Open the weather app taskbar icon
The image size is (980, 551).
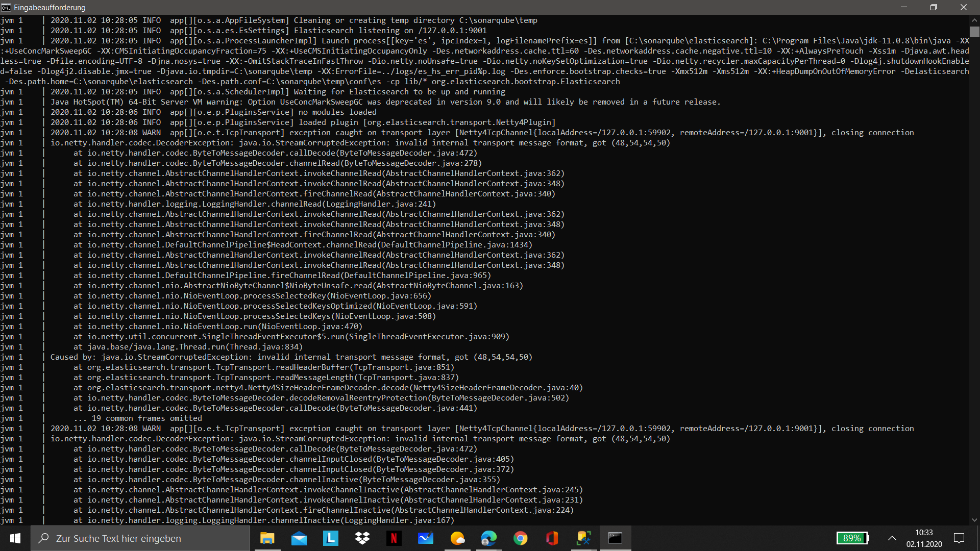[457, 538]
